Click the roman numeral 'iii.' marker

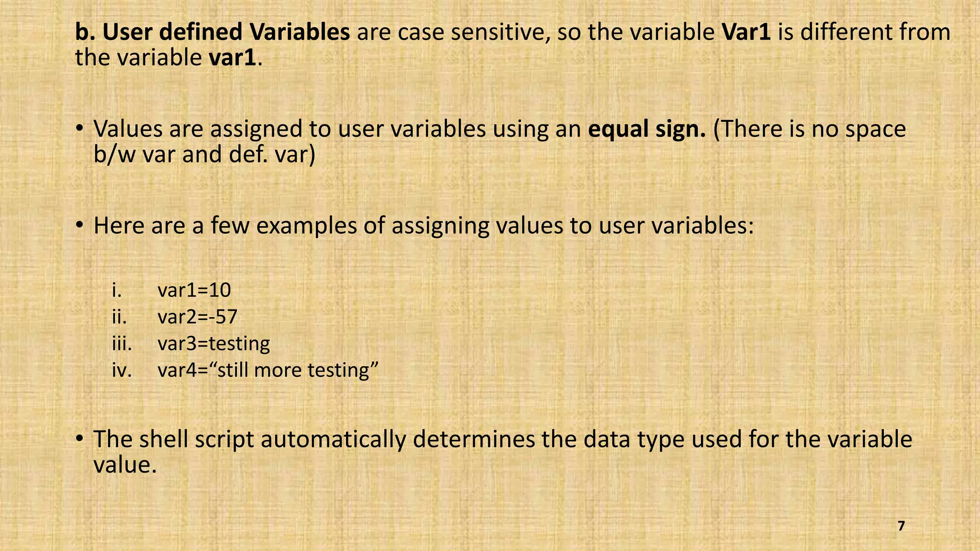122,343
